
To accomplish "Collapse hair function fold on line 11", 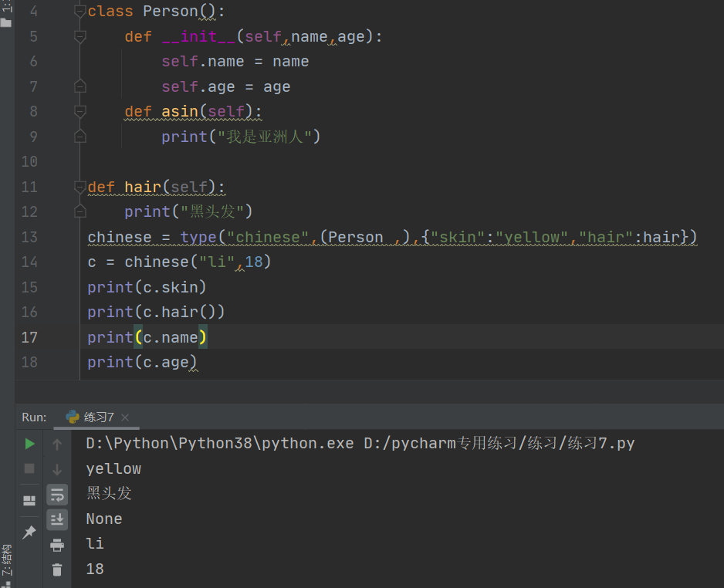I will 80,187.
